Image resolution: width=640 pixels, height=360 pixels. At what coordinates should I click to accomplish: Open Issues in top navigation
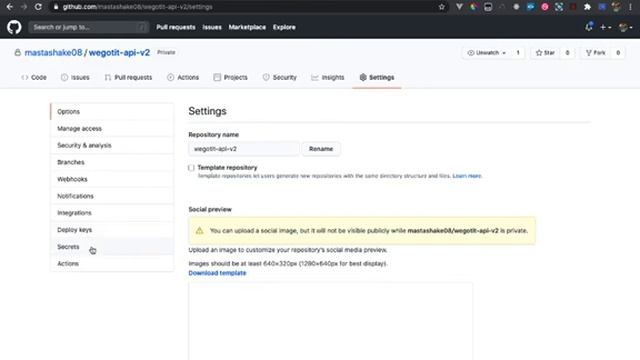pos(212,27)
